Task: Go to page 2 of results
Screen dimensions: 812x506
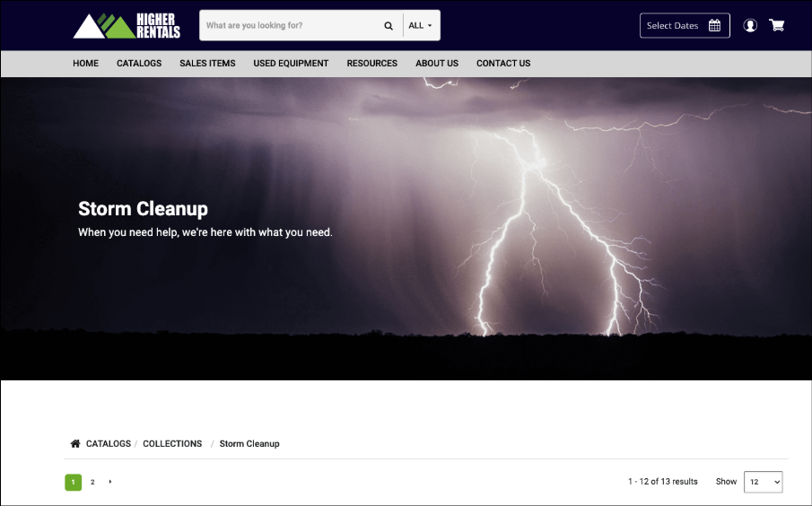Action: coord(92,482)
